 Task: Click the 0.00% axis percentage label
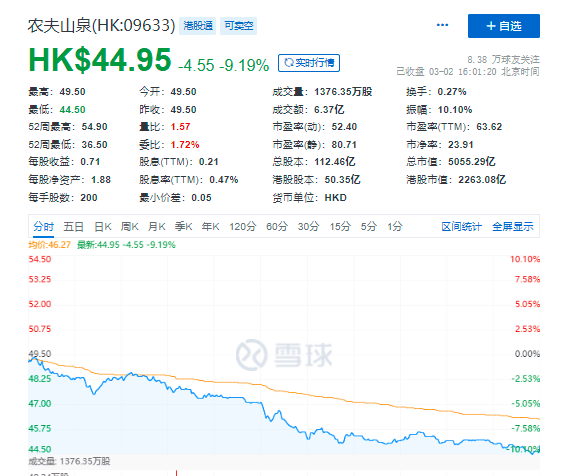point(527,354)
